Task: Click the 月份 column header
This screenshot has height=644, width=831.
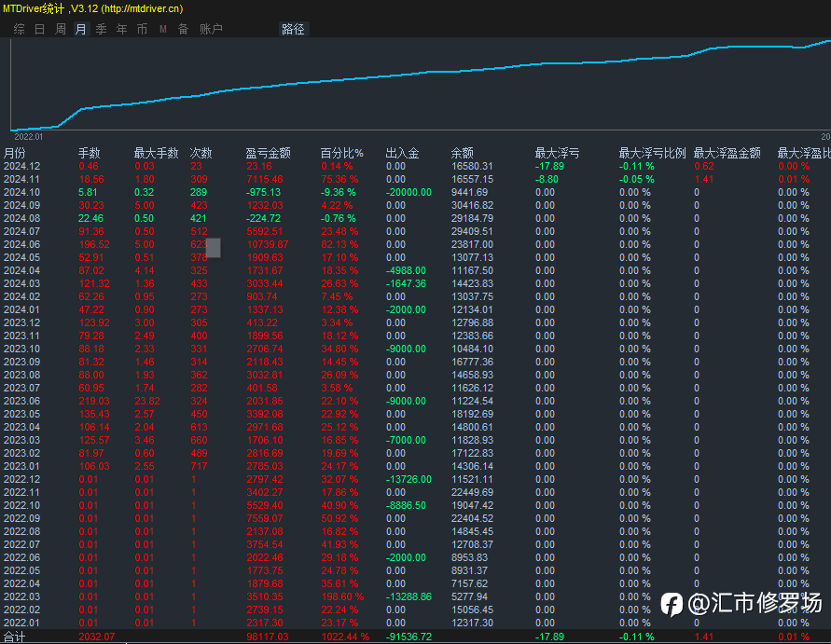Action: tap(15, 153)
